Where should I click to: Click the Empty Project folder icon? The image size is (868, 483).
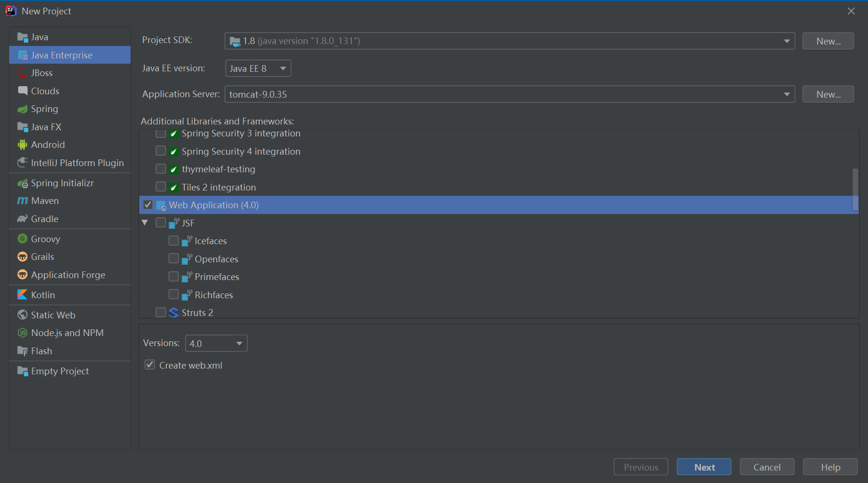tap(22, 371)
